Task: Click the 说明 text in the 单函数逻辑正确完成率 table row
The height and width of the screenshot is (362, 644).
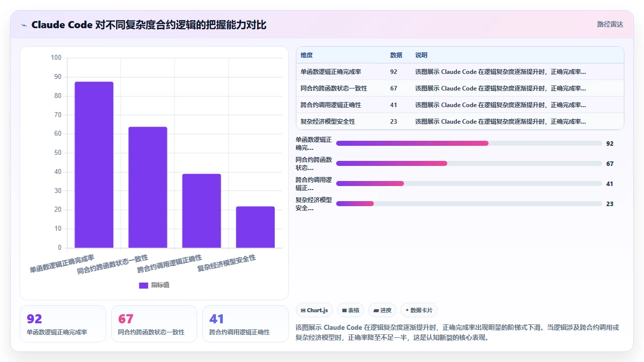Action: 500,72
